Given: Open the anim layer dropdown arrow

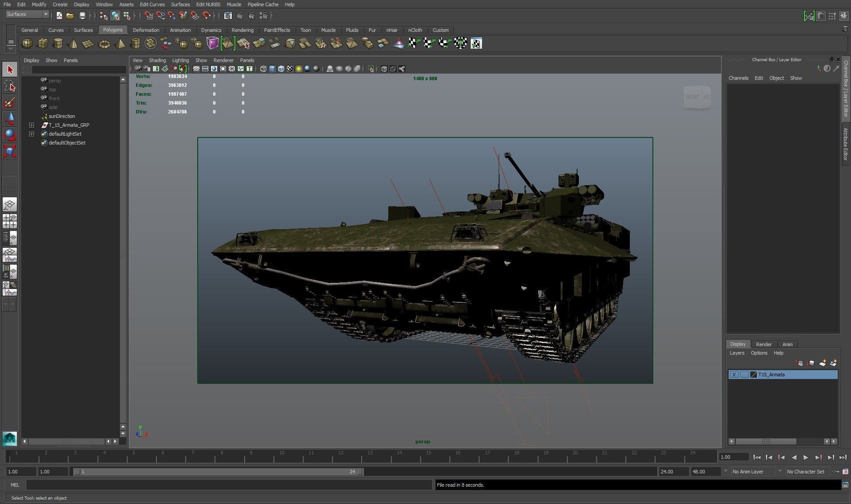Looking at the screenshot, I should click(726, 471).
